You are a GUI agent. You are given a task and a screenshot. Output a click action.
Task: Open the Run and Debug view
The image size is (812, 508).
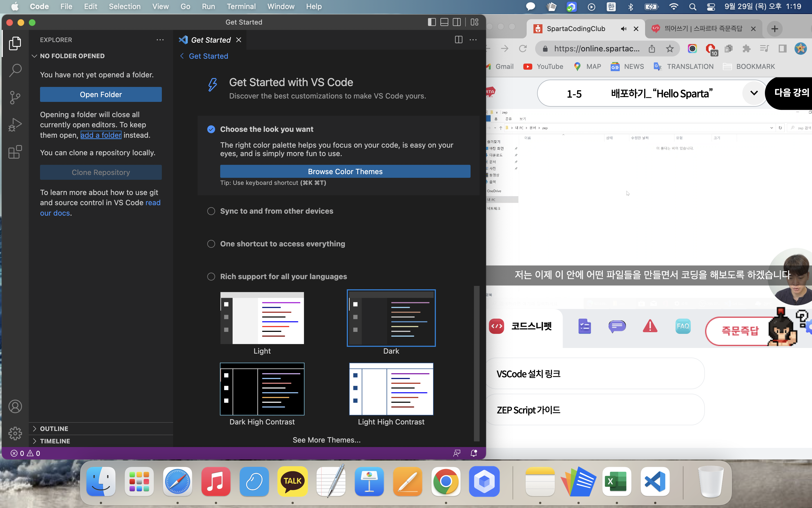point(15,125)
